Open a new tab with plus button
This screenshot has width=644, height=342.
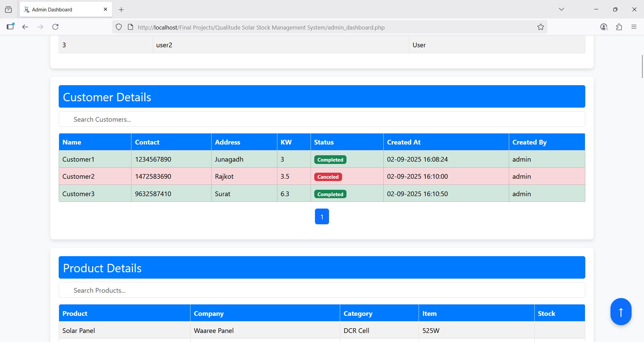[x=121, y=10]
